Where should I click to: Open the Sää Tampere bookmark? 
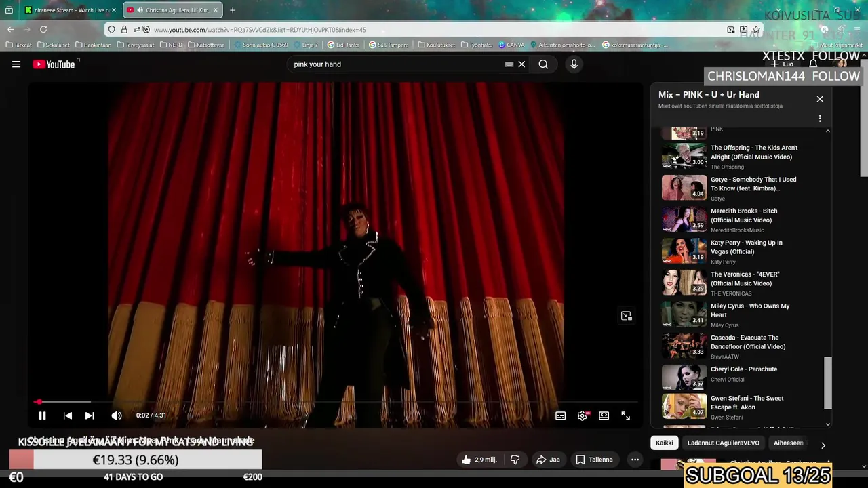pyautogui.click(x=389, y=45)
